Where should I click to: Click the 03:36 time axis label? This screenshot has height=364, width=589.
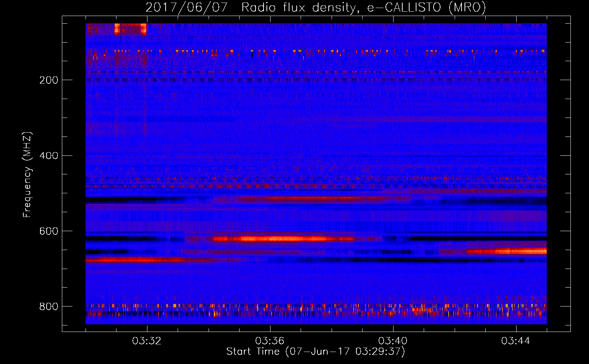click(270, 341)
